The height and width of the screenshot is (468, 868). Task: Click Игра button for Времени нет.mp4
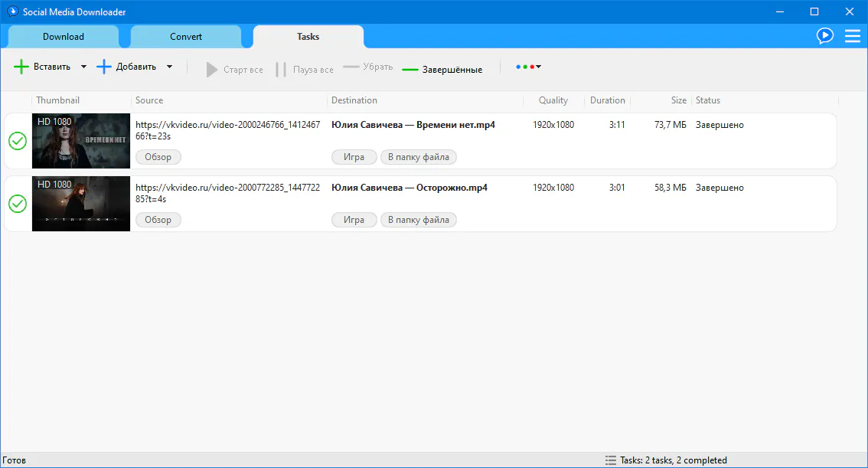click(354, 157)
